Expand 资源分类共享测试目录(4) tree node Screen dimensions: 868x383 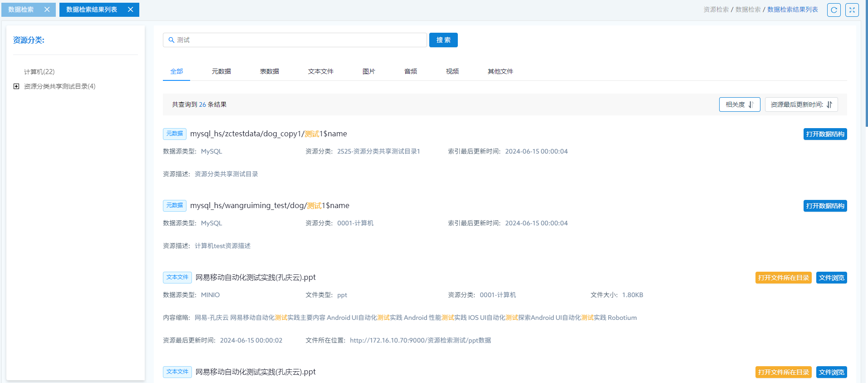tap(16, 86)
